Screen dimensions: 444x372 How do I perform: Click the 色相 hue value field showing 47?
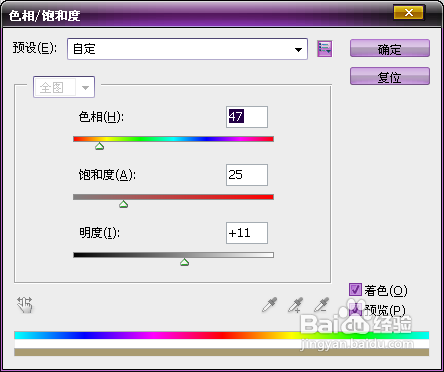tap(247, 117)
